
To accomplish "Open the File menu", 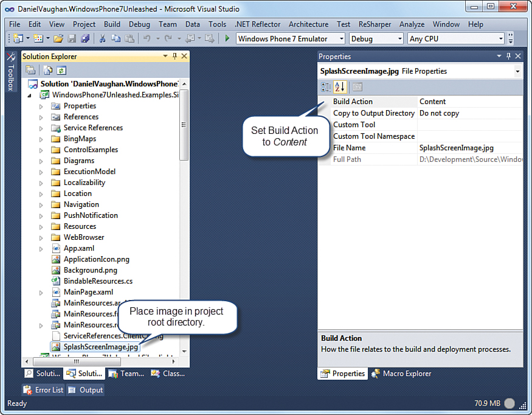I will (15, 24).
